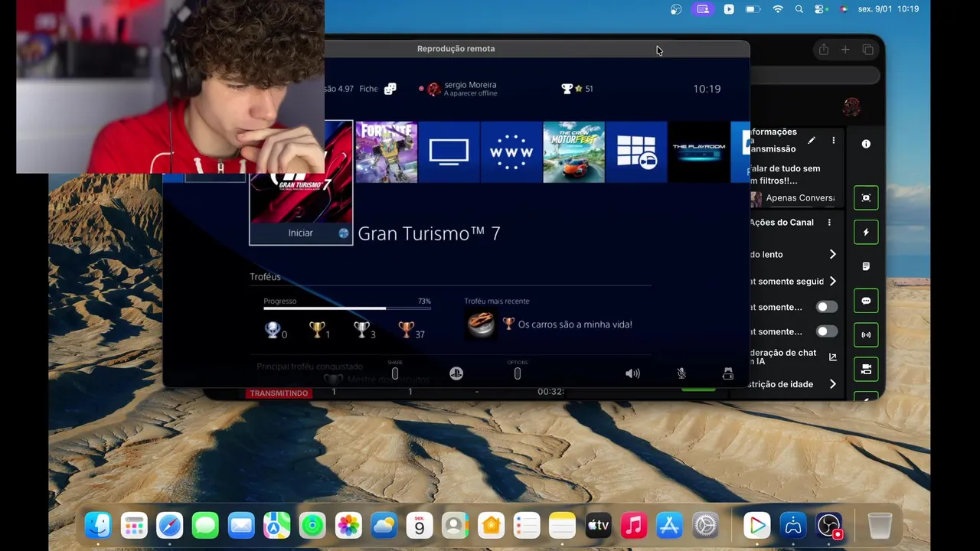Click the document notes sidebar icon
980x551 pixels.
coord(866,266)
